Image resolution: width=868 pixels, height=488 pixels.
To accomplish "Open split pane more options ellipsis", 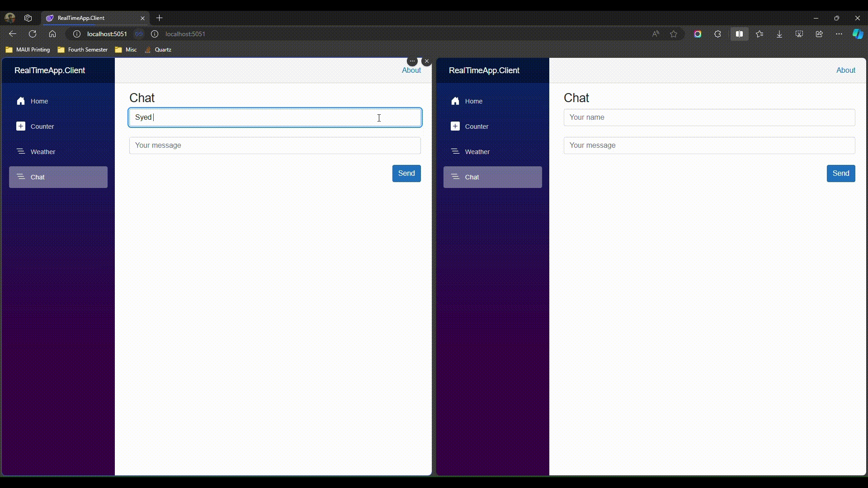I will coord(412,61).
